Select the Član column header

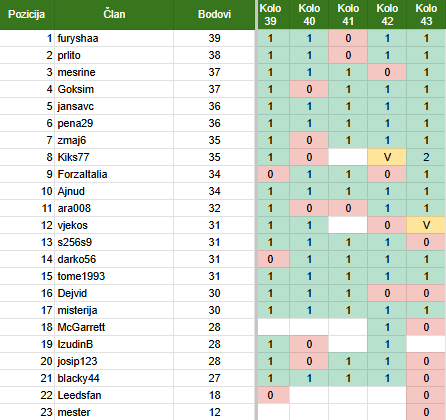[x=114, y=15]
